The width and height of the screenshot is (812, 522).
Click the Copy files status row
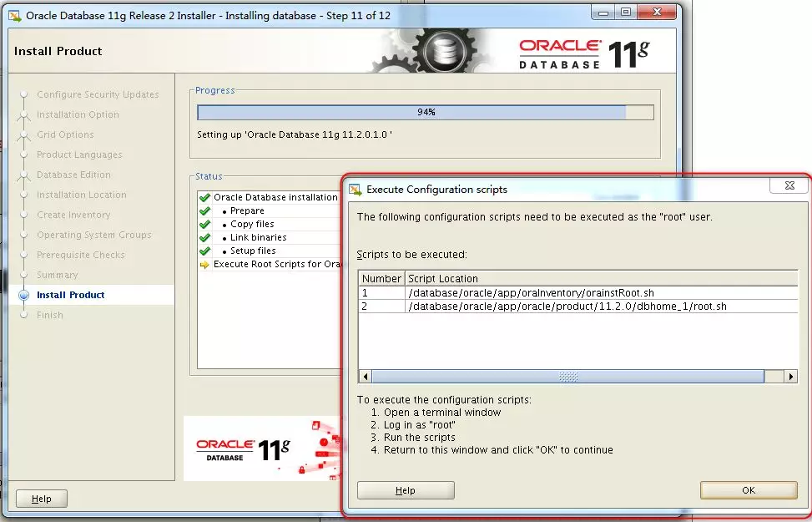point(270,225)
